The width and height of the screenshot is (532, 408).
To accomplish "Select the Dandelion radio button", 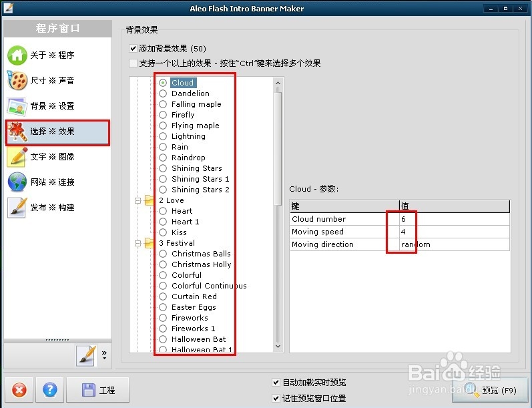I will [163, 93].
